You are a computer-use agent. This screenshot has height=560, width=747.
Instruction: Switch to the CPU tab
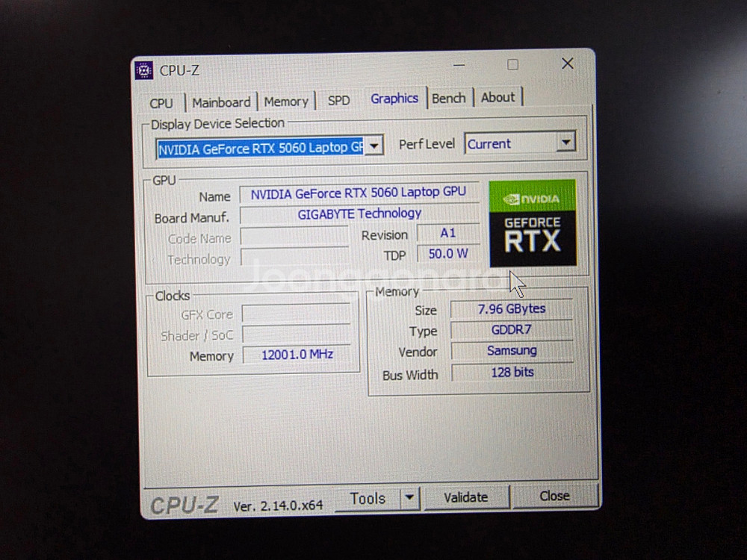161,103
